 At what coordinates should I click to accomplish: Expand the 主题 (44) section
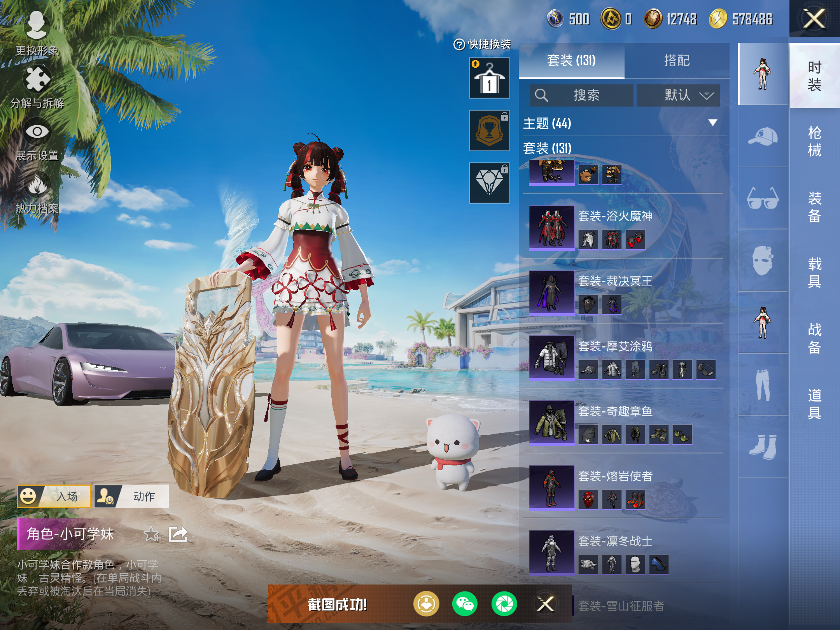point(625,123)
